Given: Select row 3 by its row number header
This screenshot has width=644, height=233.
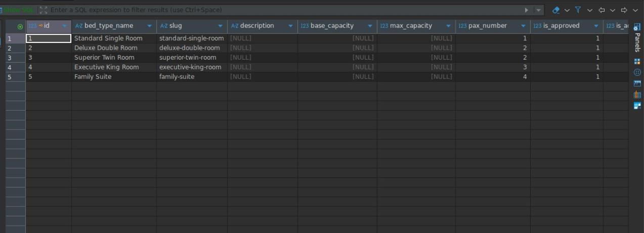Looking at the screenshot, I should point(10,58).
